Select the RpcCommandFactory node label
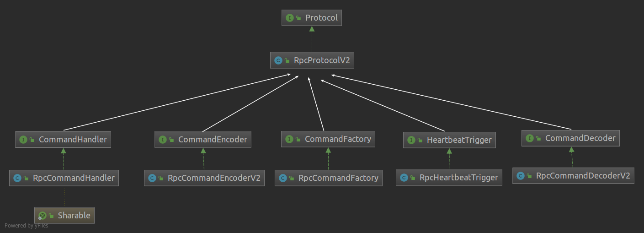The image size is (644, 233). click(x=338, y=178)
